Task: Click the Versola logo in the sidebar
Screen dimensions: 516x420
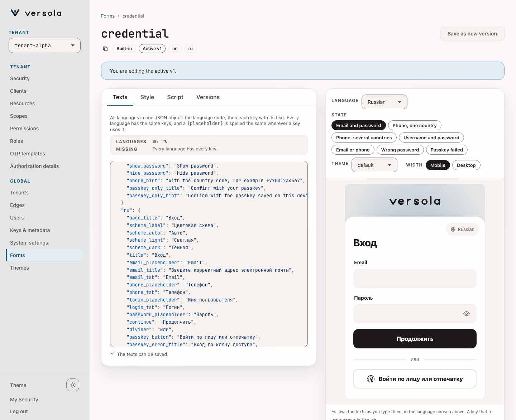Action: pyautogui.click(x=36, y=13)
